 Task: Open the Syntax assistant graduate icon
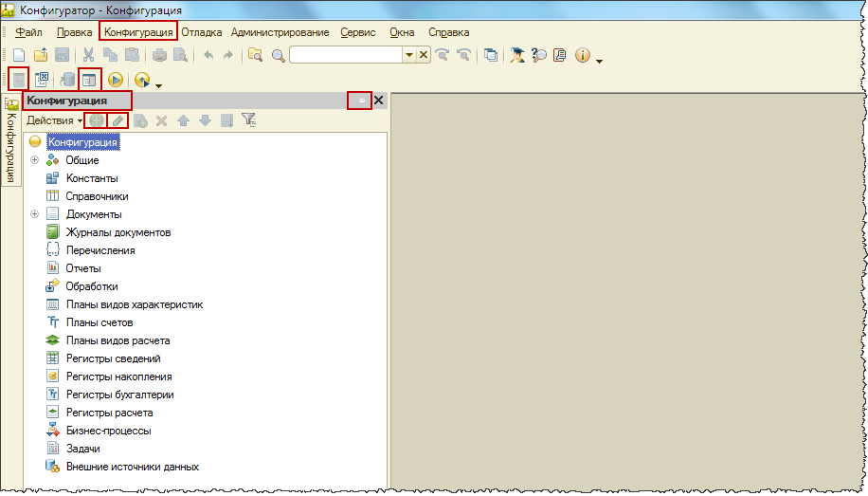pos(517,55)
